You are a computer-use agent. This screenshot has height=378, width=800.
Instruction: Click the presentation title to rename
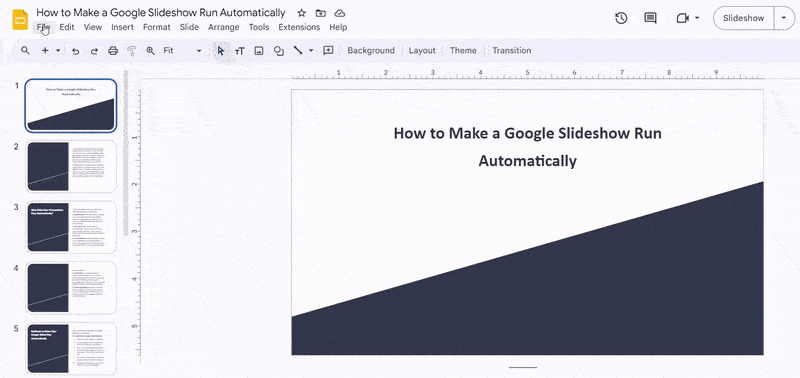(161, 13)
